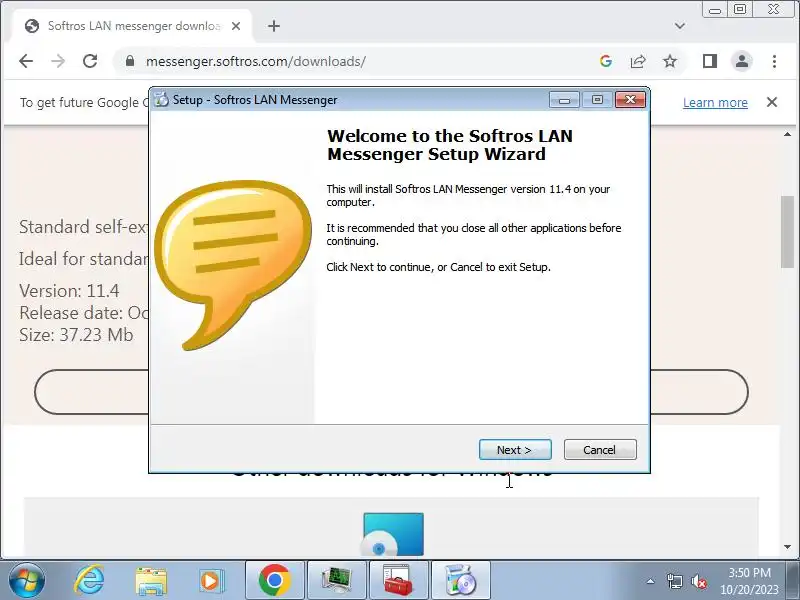Switch to Chrome in the taskbar
Screen dimensions: 800x600
[x=275, y=581]
